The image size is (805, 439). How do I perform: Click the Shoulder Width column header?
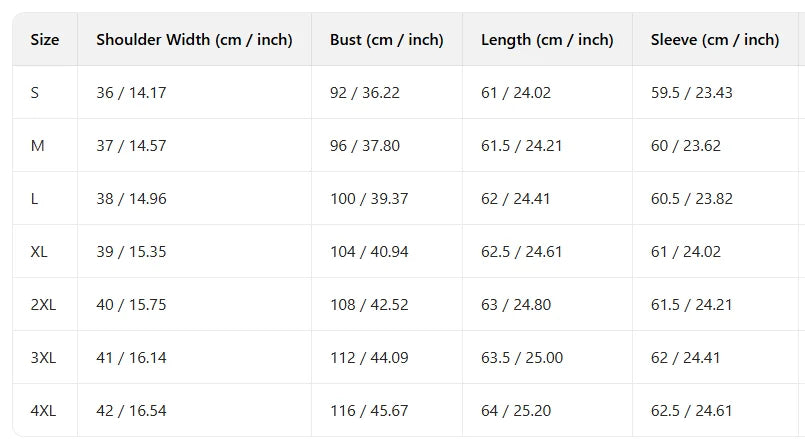point(194,40)
